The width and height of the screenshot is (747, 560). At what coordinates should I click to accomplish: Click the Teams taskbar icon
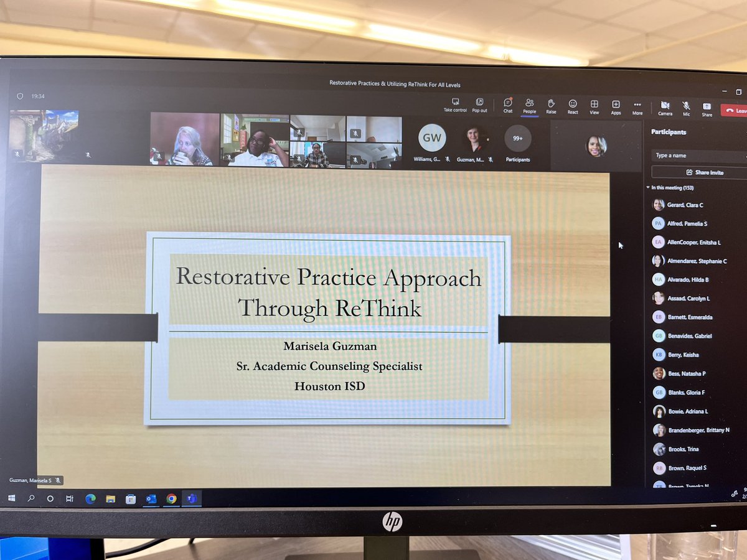(x=192, y=498)
